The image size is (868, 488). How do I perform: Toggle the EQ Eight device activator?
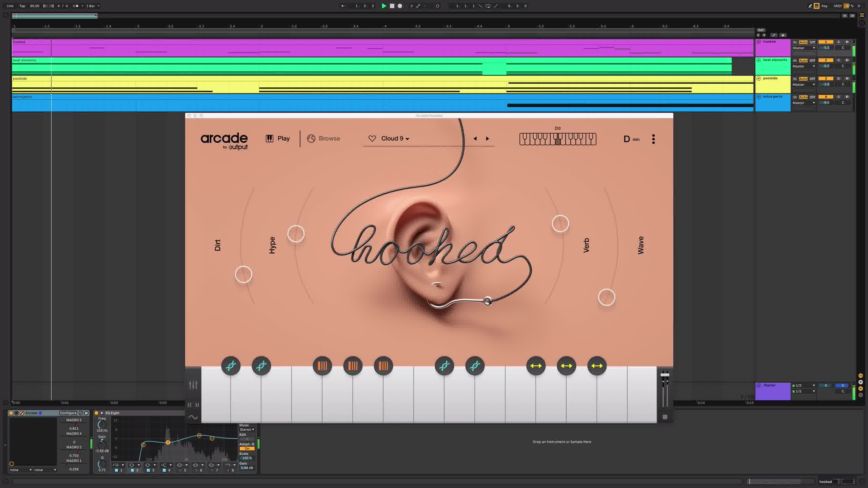coord(96,413)
